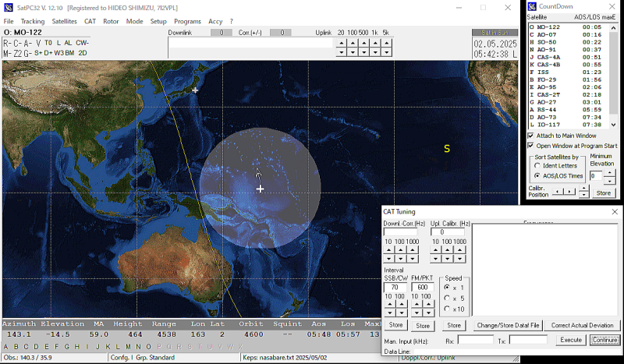Click the W3 window indicator
The width and height of the screenshot is (624, 364).
pyautogui.click(x=58, y=53)
